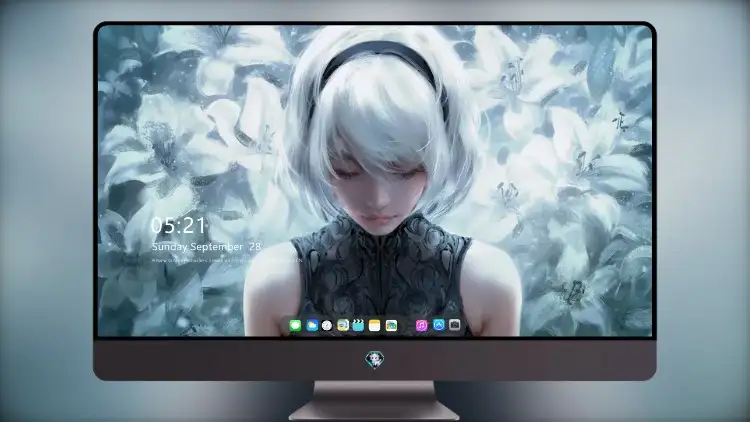Screen dimensions: 750x422
Task: Open the pink iTunes music icon
Action: (x=421, y=326)
